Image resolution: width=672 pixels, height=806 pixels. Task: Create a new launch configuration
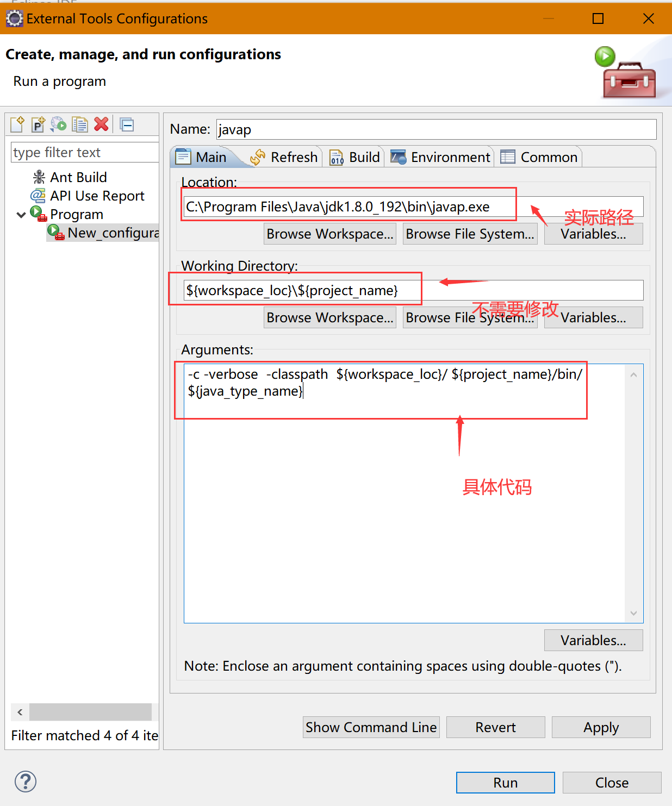(x=17, y=124)
